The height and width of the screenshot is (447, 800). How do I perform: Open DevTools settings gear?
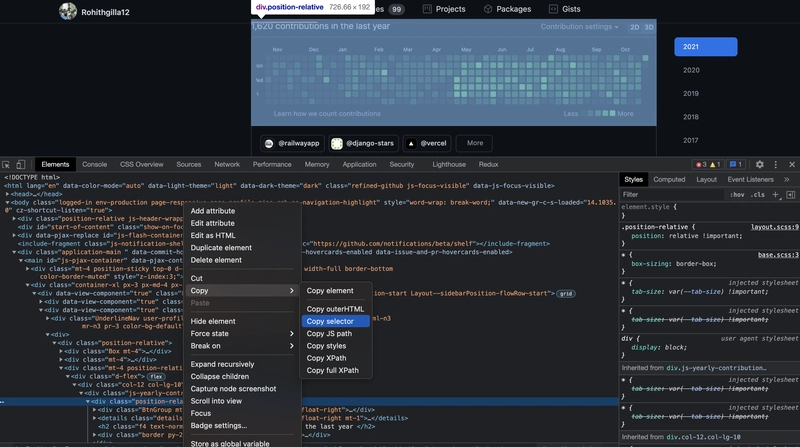point(760,164)
